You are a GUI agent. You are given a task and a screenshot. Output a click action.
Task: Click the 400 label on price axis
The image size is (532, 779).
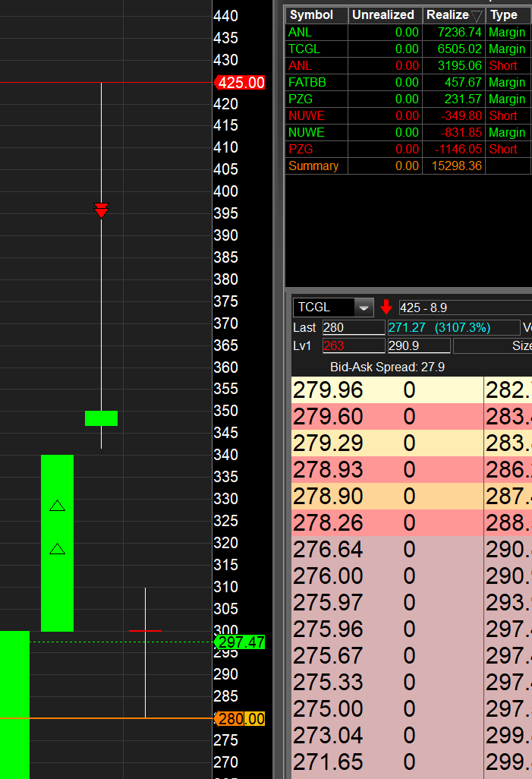225,191
